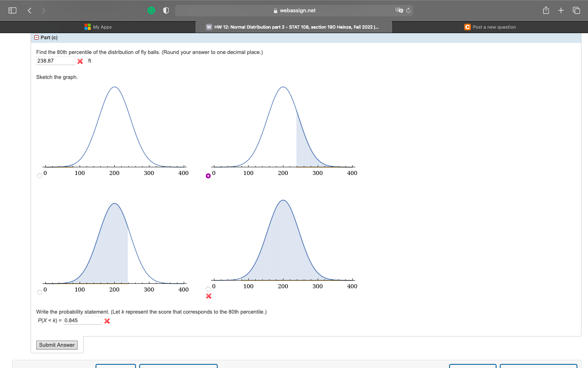The height and width of the screenshot is (368, 588).
Task: Click the webassign.net address bar
Action: (294, 11)
